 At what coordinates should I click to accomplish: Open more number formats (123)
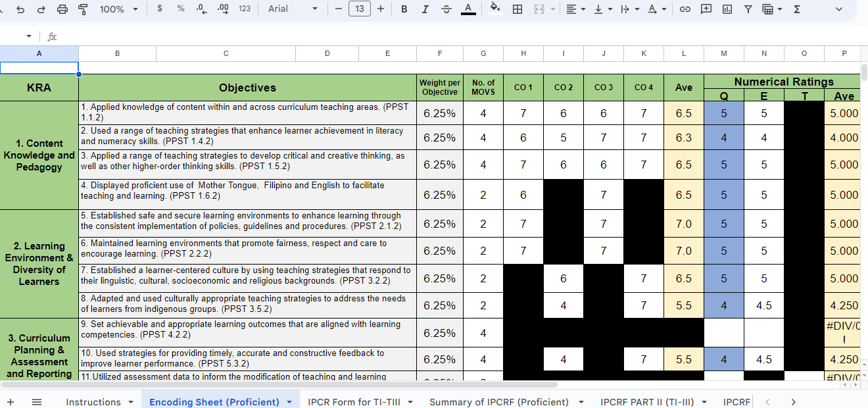pyautogui.click(x=245, y=9)
